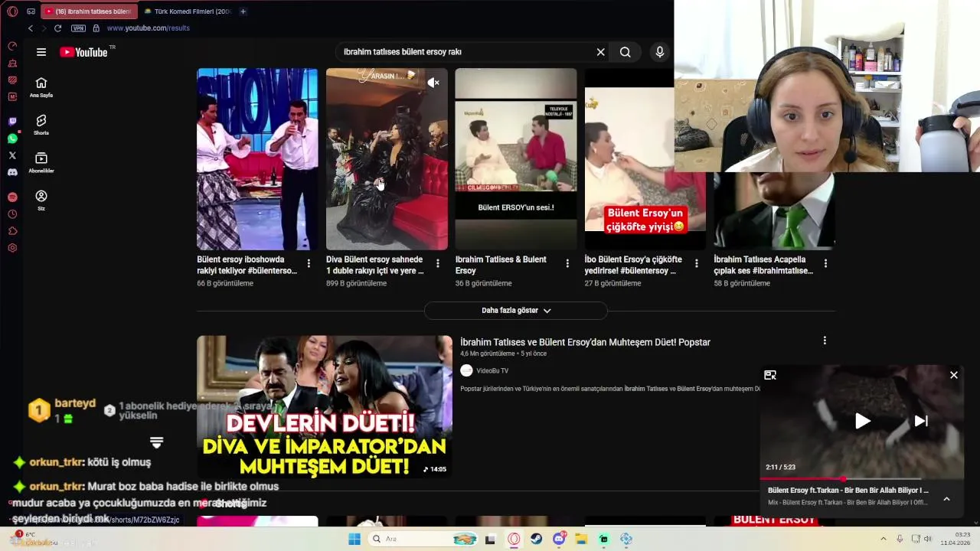
Task: Open Spotify player in the Opera sidebar
Action: coord(12,197)
